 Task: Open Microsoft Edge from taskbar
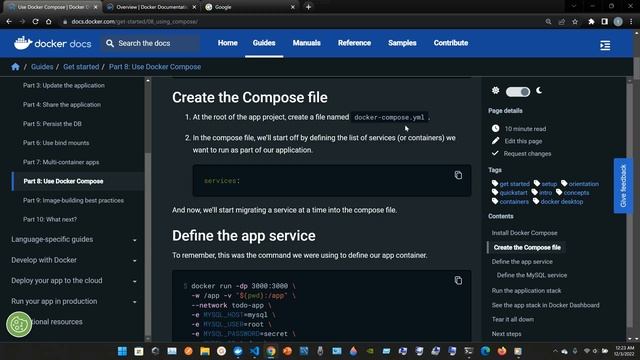click(x=485, y=351)
